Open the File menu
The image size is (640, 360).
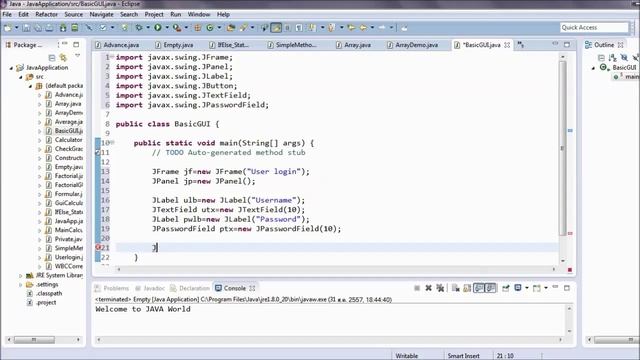click(7, 14)
